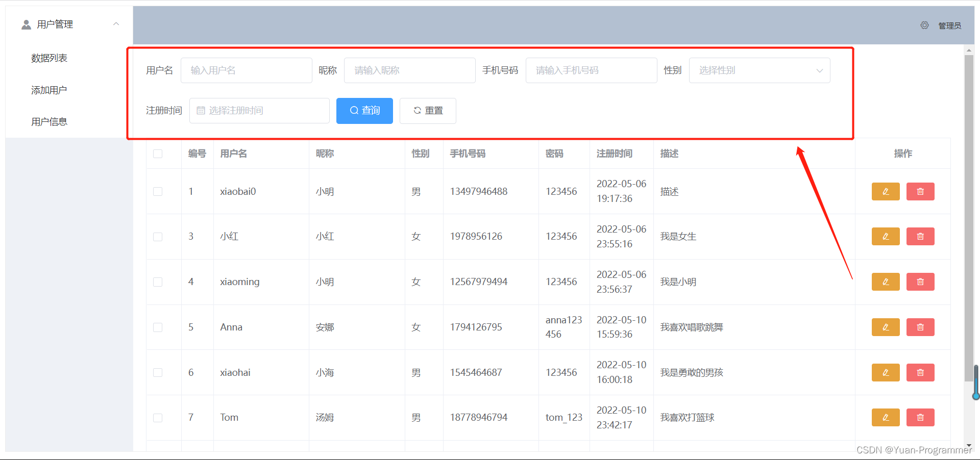The height and width of the screenshot is (460, 980).
Task: Click the 昵称 column header in table
Action: 325,154
